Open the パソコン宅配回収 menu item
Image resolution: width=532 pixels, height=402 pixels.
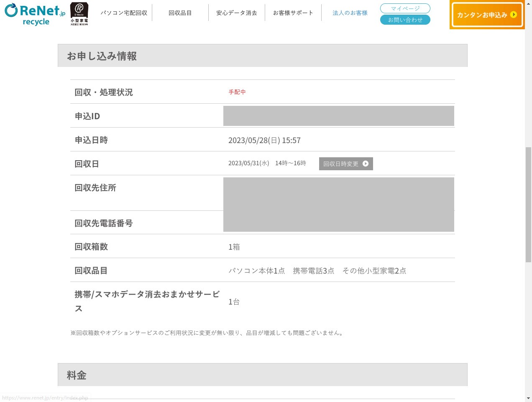[x=124, y=13]
